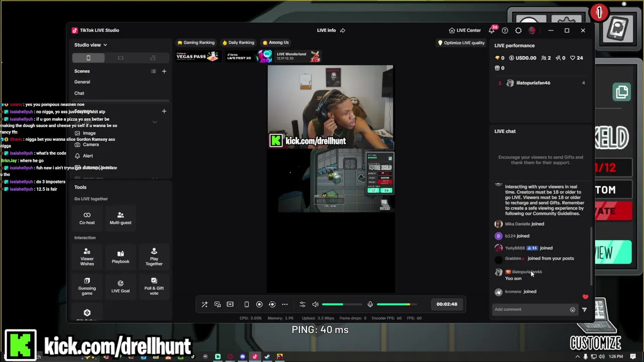Open the Windows notification center

633,356
